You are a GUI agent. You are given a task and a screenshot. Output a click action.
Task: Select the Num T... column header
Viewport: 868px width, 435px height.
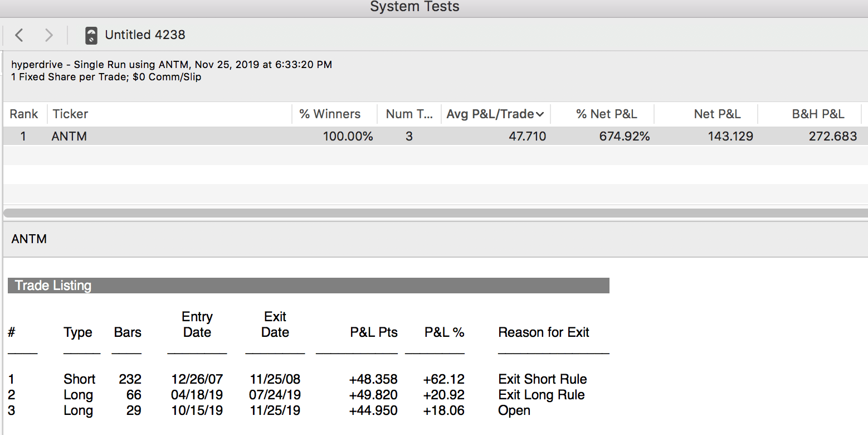[x=409, y=114]
